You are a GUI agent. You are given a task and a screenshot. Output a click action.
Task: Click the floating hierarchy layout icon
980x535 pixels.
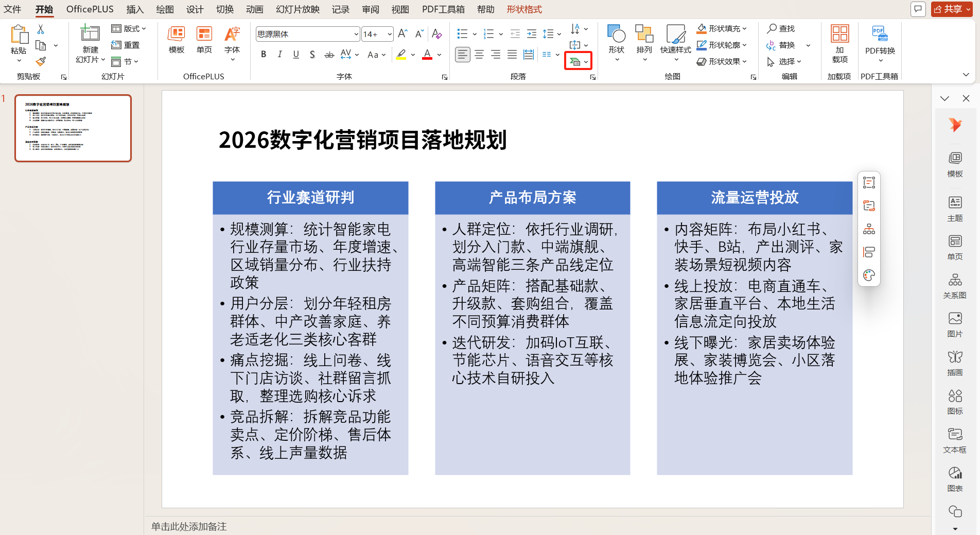869,229
